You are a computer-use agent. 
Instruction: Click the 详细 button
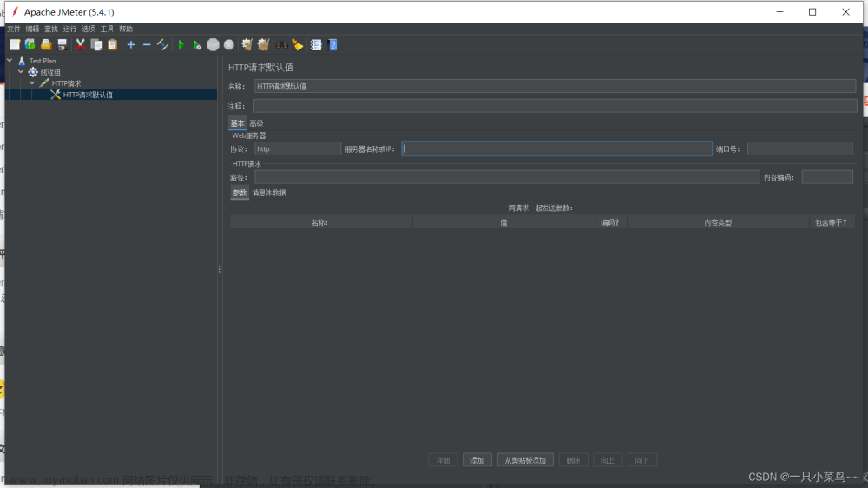(x=443, y=460)
